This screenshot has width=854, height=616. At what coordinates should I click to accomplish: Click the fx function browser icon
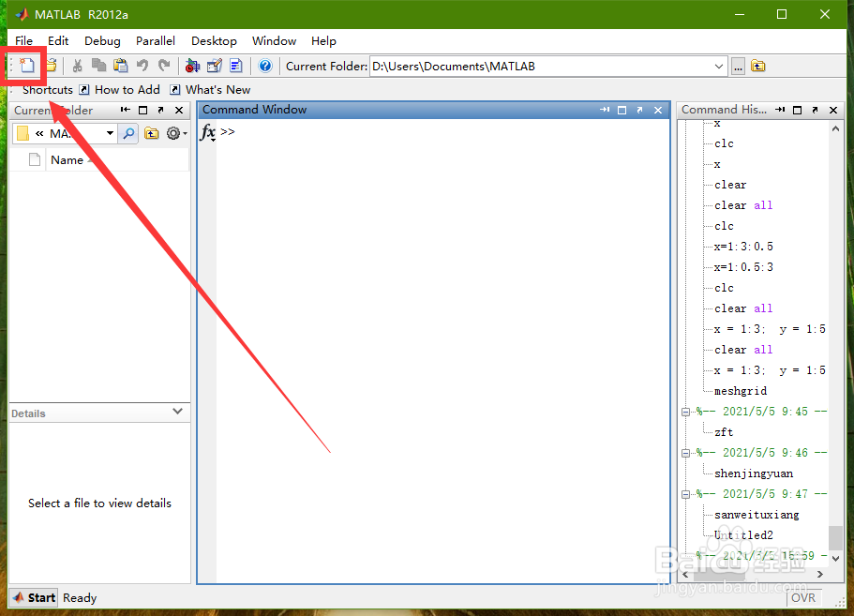click(x=207, y=132)
